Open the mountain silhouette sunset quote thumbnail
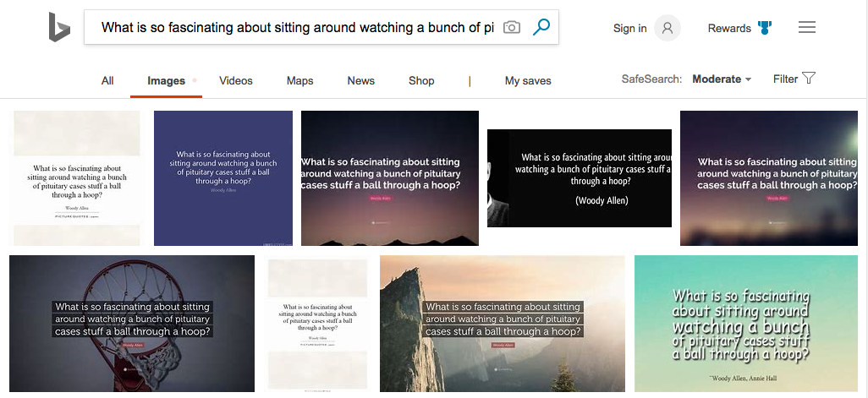This screenshot has width=868, height=398. tap(390, 178)
